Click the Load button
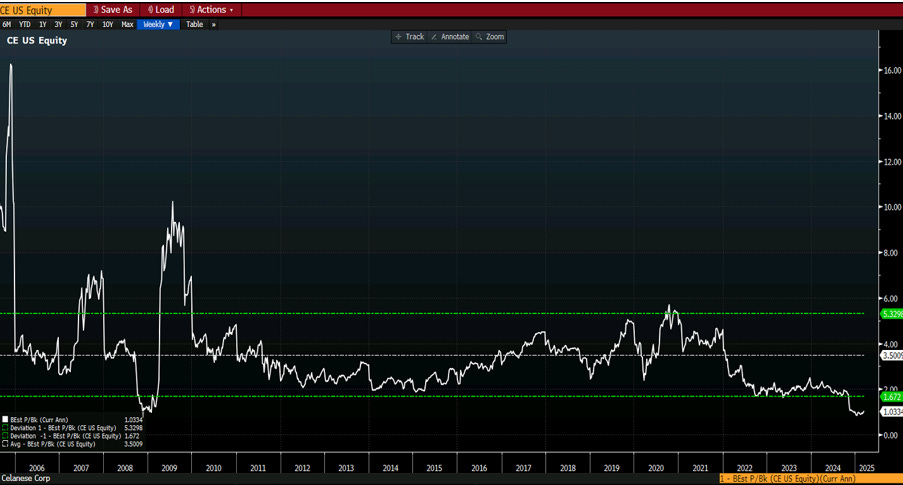 point(161,10)
